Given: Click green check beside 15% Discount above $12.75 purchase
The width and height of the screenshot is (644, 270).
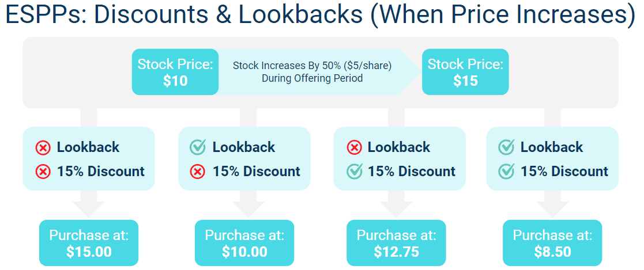Looking at the screenshot, I should (354, 172).
